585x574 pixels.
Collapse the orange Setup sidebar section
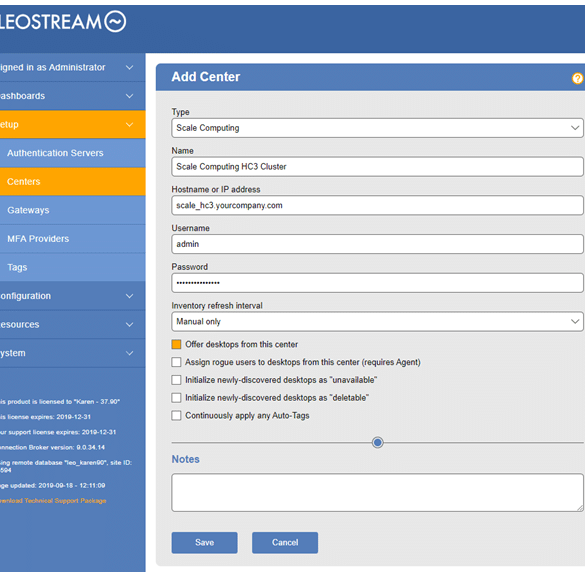click(x=73, y=125)
